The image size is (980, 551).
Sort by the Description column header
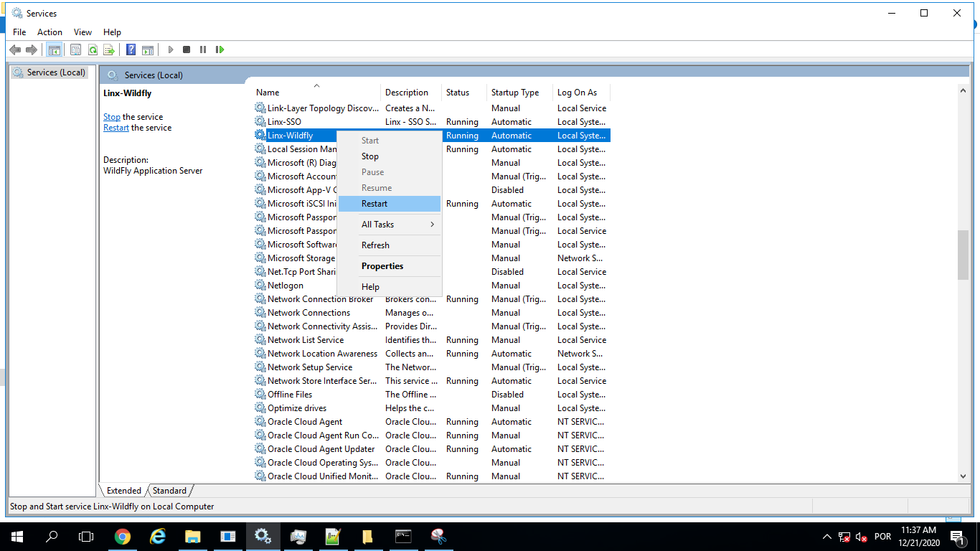pos(411,93)
